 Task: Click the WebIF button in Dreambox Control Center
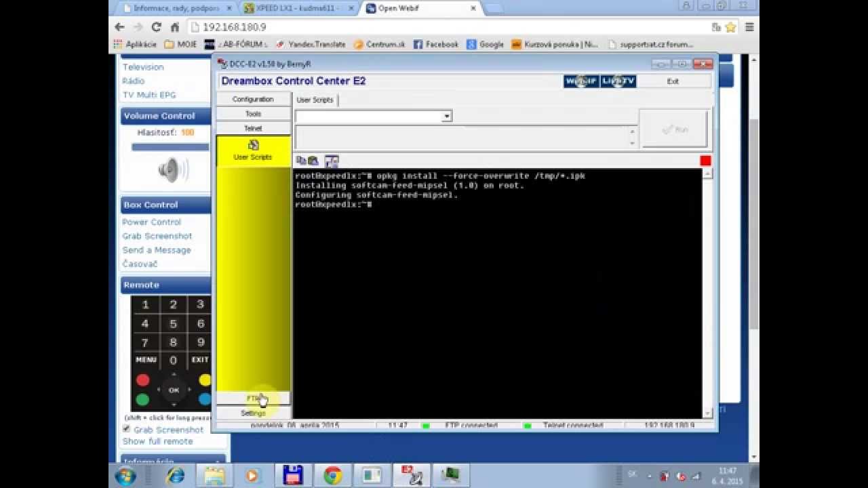point(581,81)
